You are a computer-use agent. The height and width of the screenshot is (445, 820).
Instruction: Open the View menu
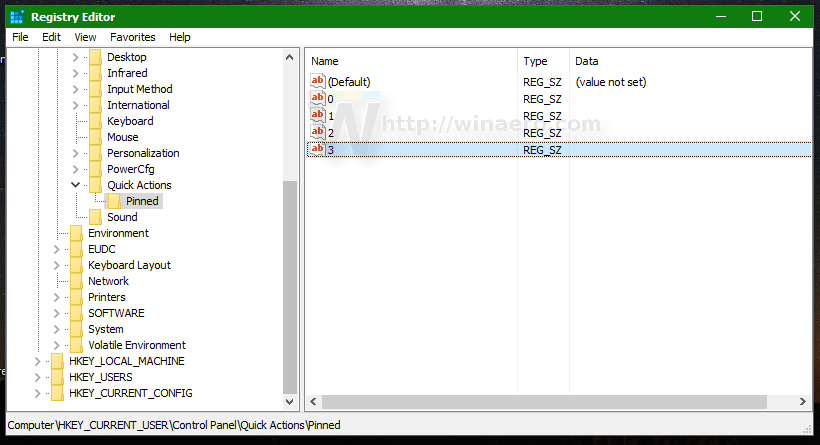(x=85, y=37)
